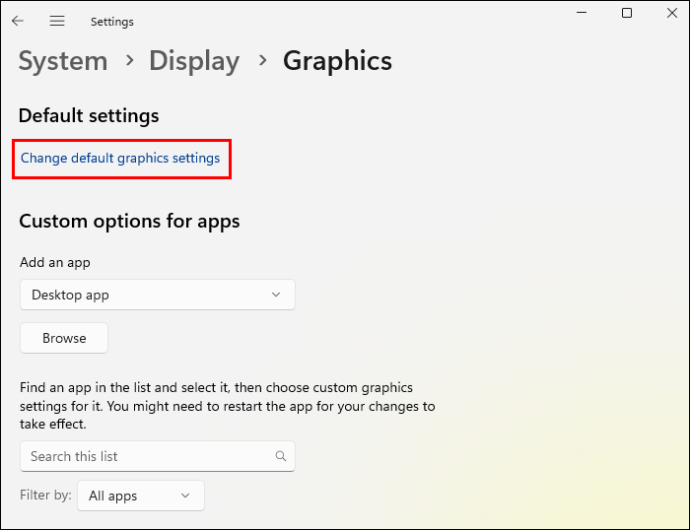
Task: Open the All apps filter dropdown
Action: pos(141,496)
